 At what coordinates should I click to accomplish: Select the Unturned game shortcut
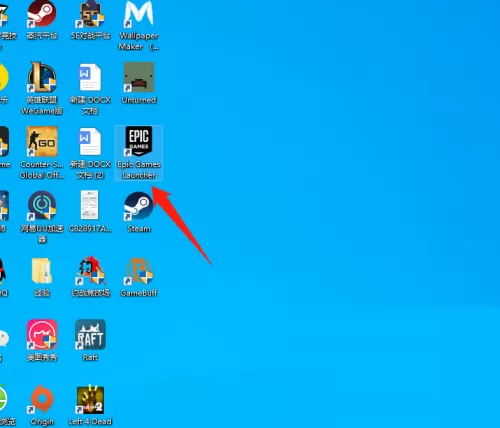139,77
